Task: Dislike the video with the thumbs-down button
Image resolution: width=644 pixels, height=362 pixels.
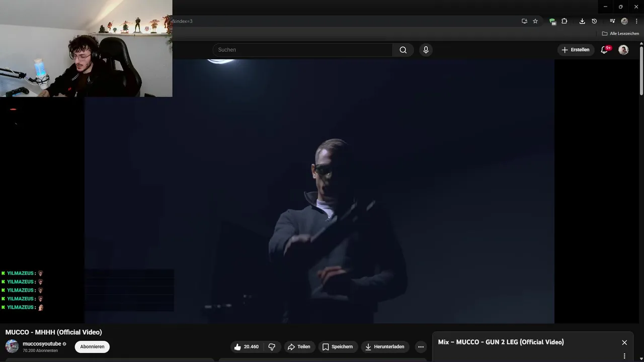Action: pos(272,347)
